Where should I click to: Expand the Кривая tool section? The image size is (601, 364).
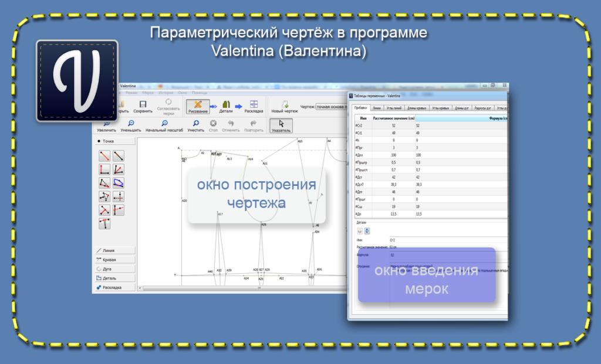[x=115, y=260]
